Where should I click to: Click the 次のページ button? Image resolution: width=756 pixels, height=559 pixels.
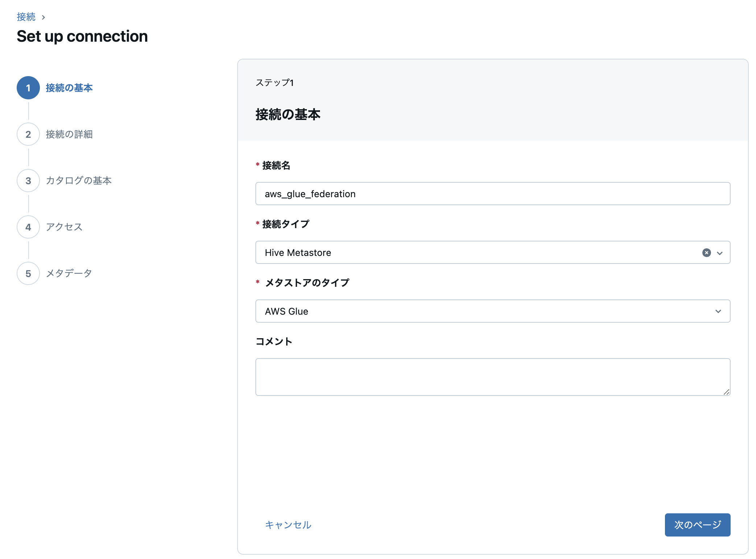point(697,525)
